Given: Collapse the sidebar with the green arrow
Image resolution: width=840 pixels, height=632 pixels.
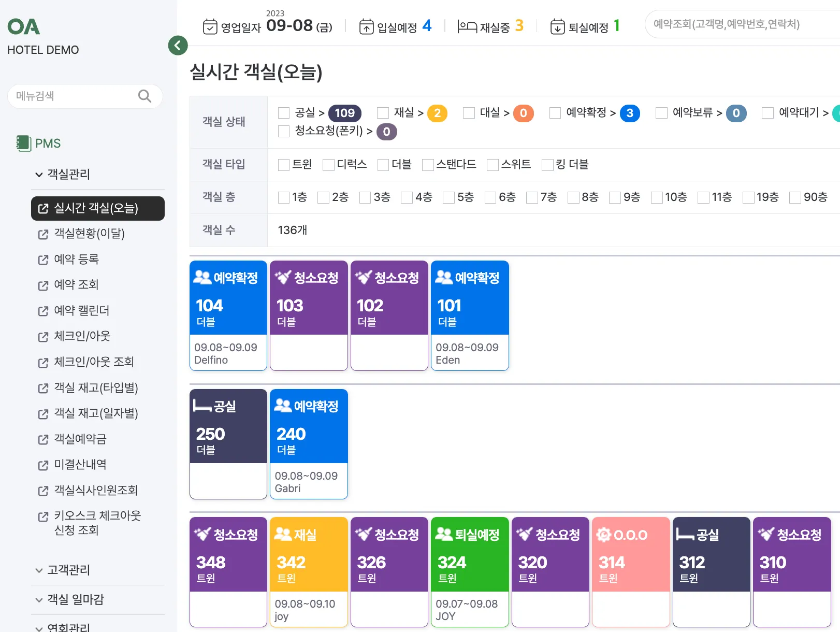Looking at the screenshot, I should point(178,46).
